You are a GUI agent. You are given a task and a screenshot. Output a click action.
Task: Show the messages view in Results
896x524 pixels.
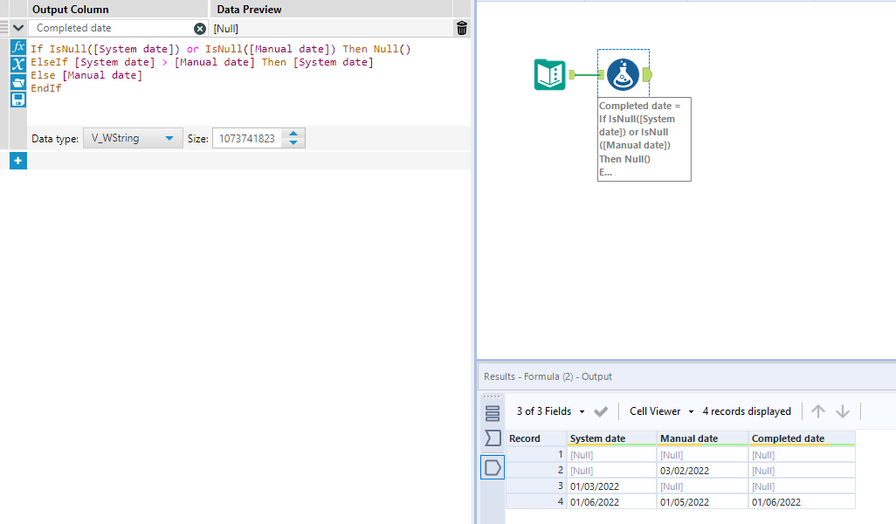pos(492,438)
